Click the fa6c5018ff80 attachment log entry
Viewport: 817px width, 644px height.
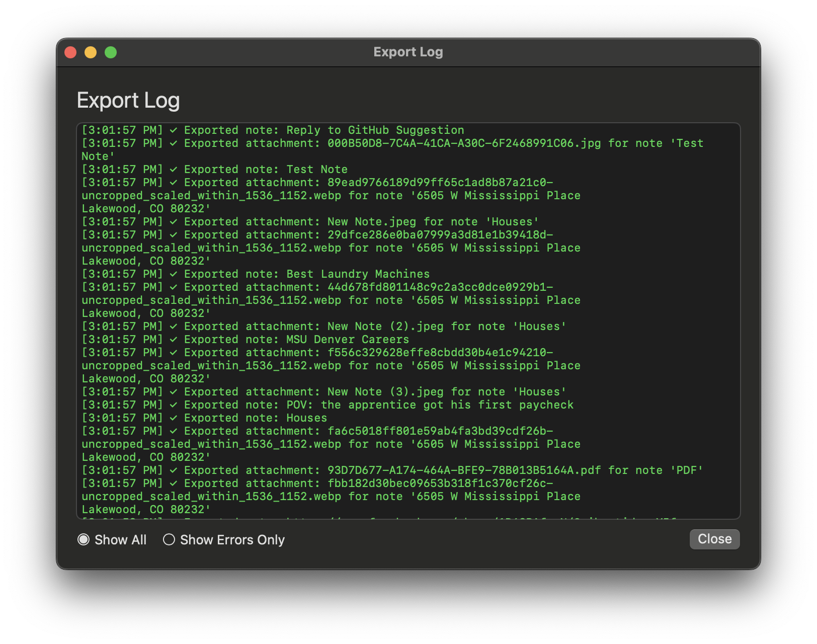coord(331,444)
